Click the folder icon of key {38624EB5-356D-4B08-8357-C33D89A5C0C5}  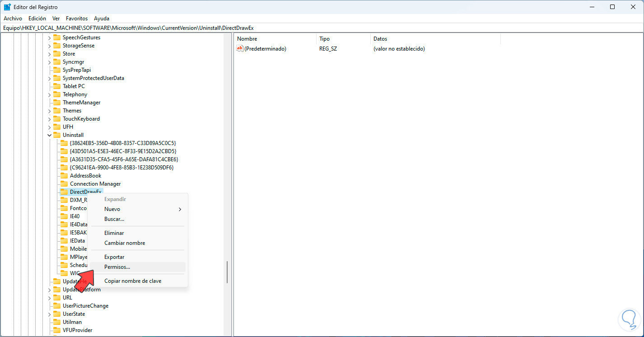[64, 143]
